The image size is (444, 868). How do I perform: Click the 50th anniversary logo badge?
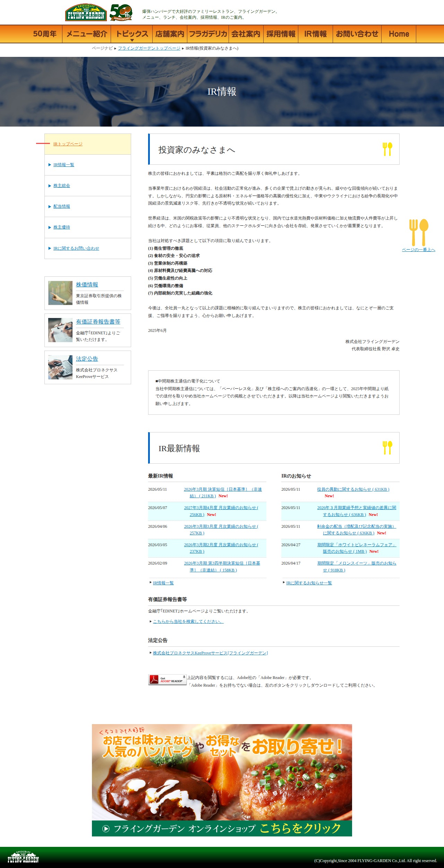pos(121,12)
